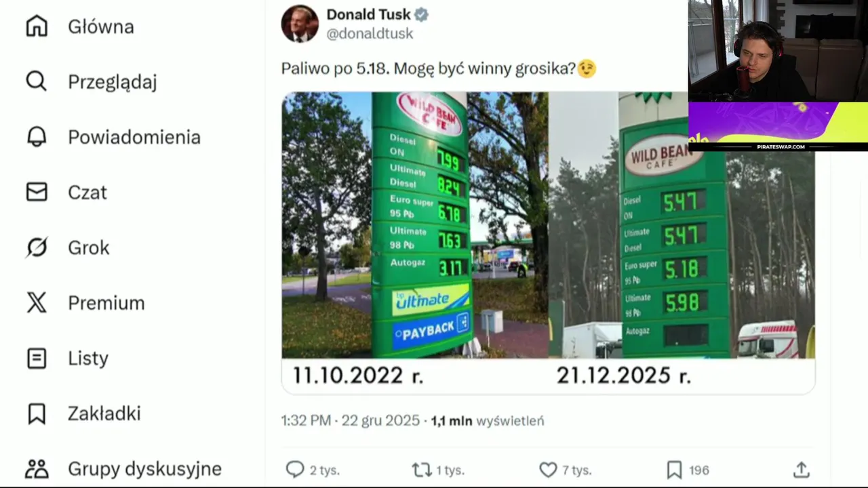The height and width of the screenshot is (488, 868).
Task: Reply to the tweet via comment icon
Action: click(295, 470)
